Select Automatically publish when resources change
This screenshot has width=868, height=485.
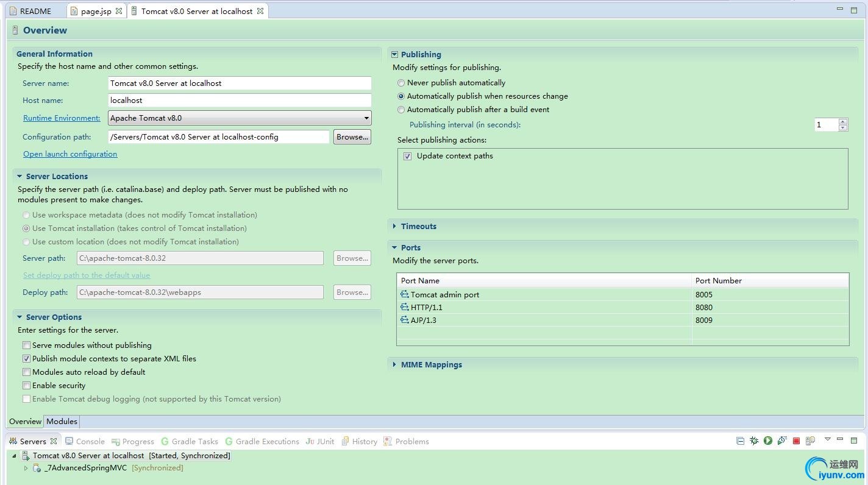(x=401, y=96)
